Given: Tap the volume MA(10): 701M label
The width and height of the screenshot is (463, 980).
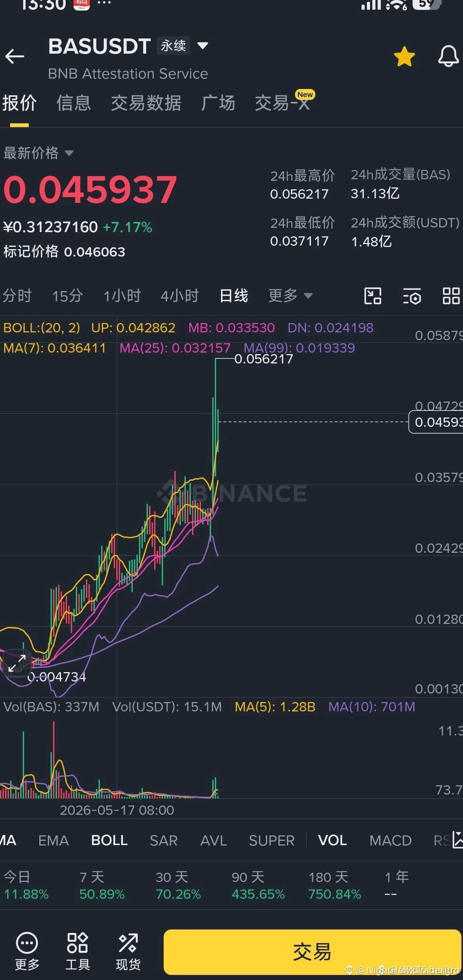Looking at the screenshot, I should pos(372,706).
